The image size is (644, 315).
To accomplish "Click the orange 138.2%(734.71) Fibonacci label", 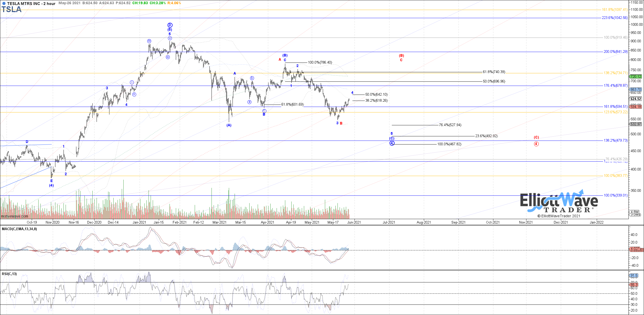I will (616, 73).
